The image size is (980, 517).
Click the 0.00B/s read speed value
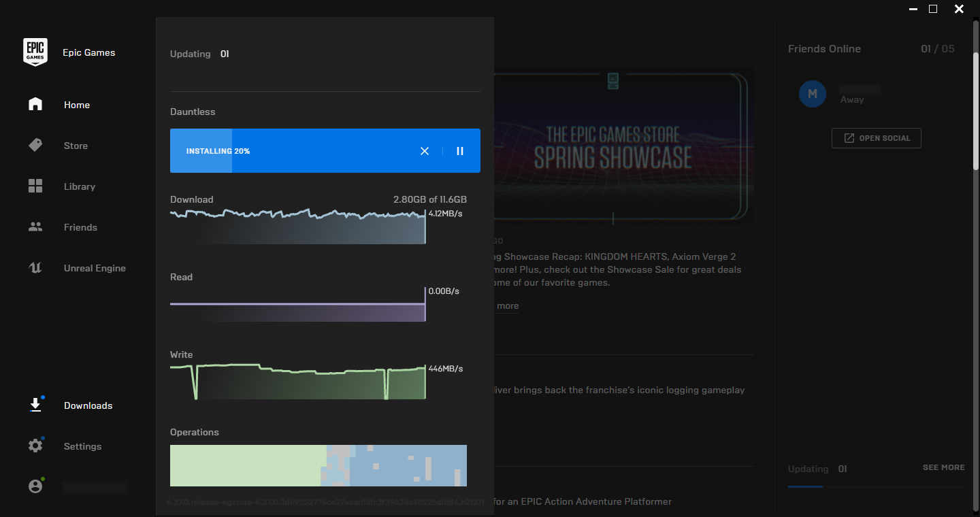tap(444, 291)
